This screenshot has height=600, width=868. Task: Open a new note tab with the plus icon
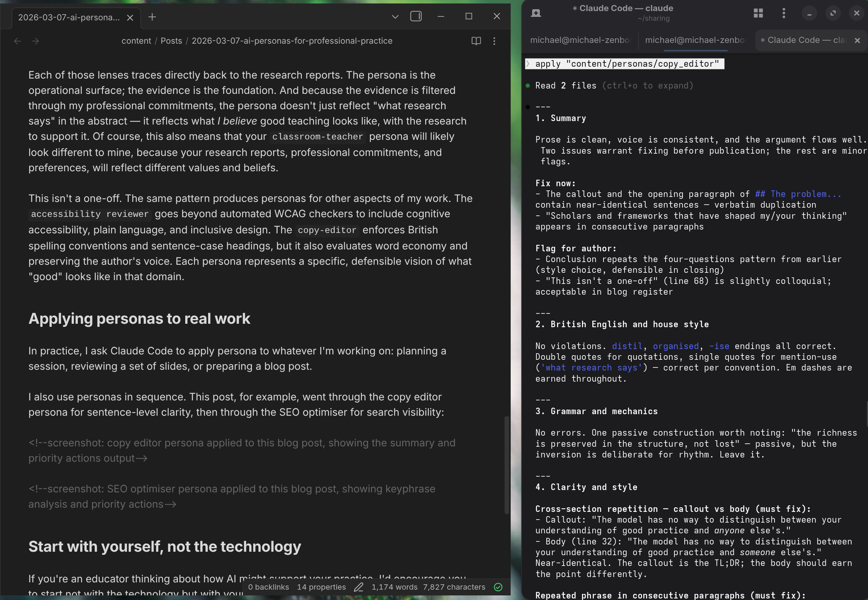[152, 17]
